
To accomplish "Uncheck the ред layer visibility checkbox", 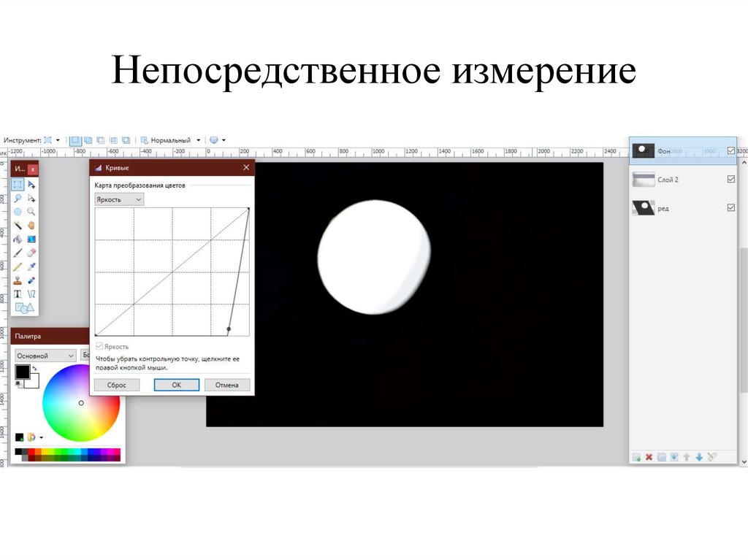I will click(x=731, y=208).
